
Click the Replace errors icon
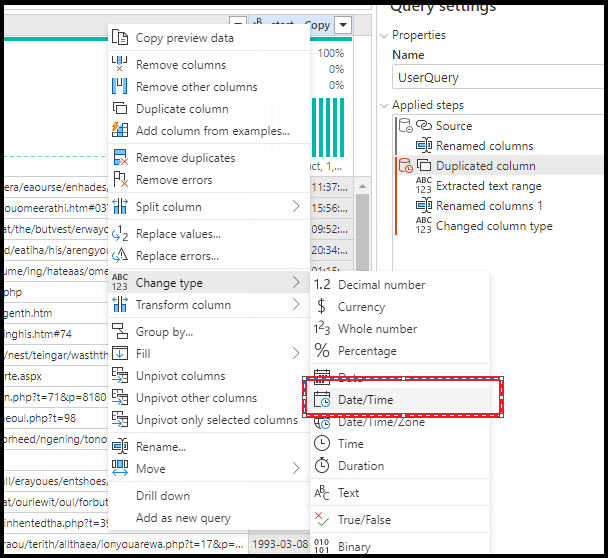[120, 255]
